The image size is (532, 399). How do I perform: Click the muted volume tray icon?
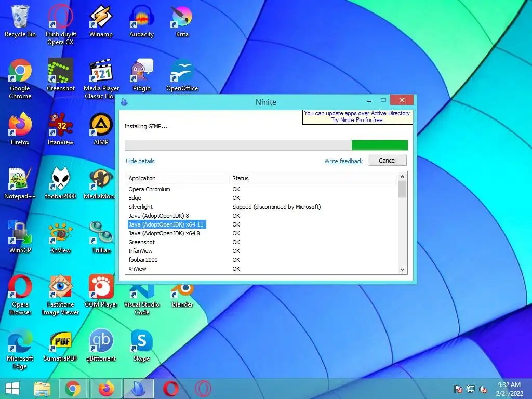click(x=483, y=389)
